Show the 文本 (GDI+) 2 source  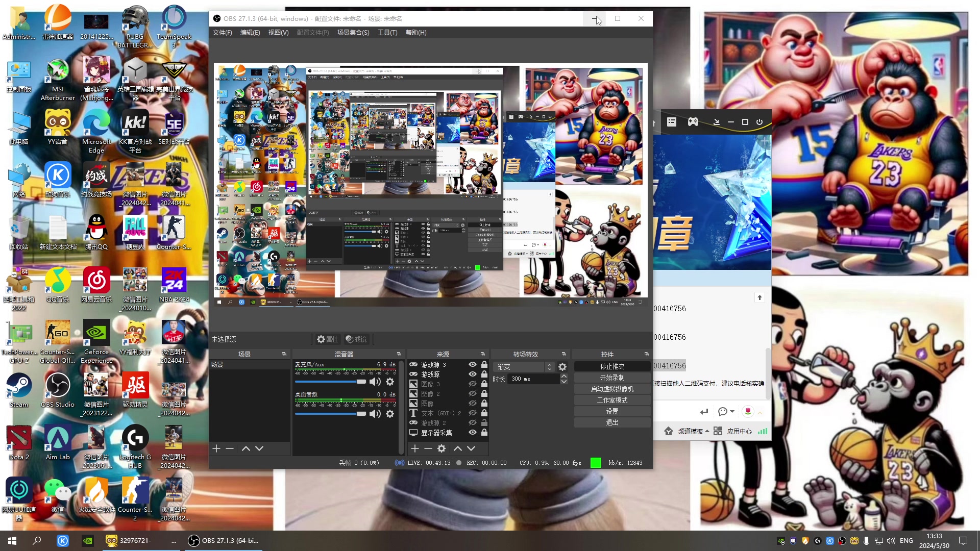coord(473,413)
